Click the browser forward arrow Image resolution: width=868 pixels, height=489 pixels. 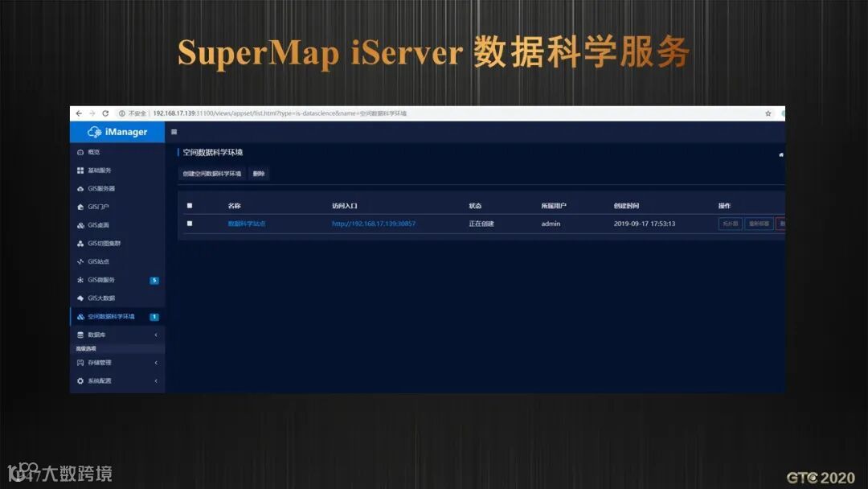(92, 113)
